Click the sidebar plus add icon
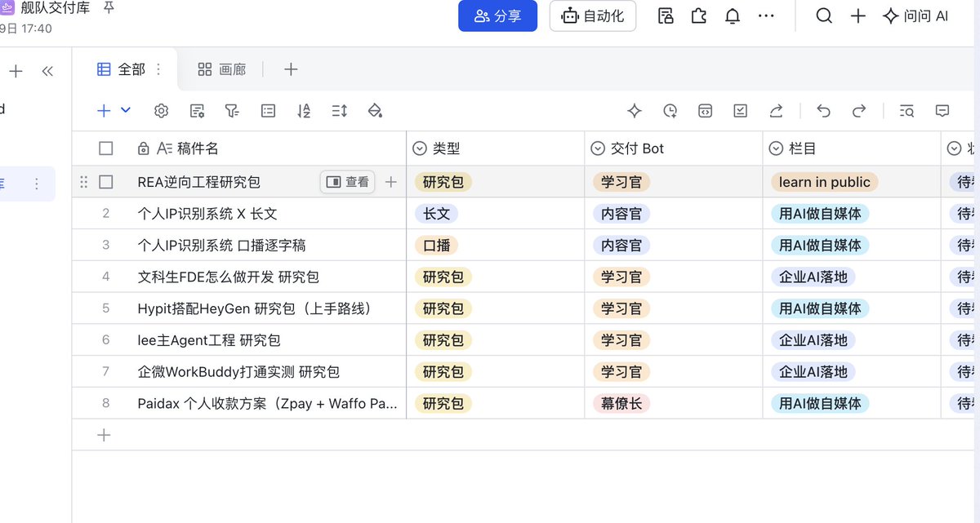 point(16,72)
